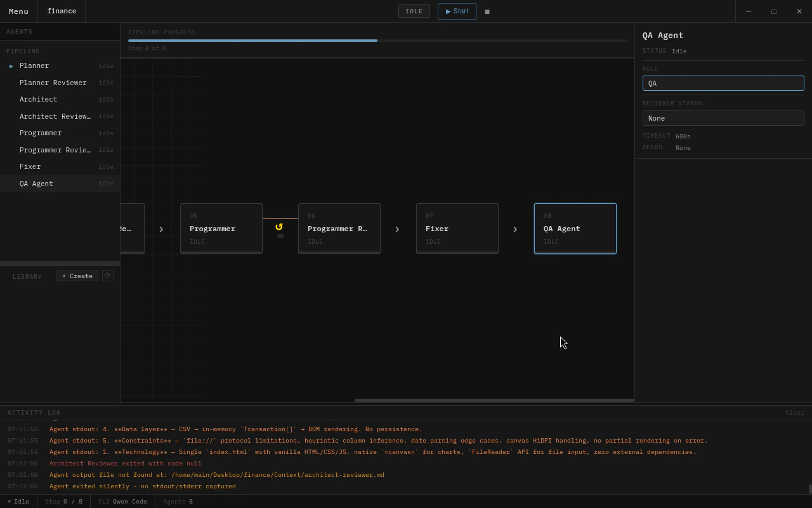Viewport: 812px width, 508px height.
Task: Click the arrow between Programmer Reviewer and Fixer
Action: click(397, 229)
